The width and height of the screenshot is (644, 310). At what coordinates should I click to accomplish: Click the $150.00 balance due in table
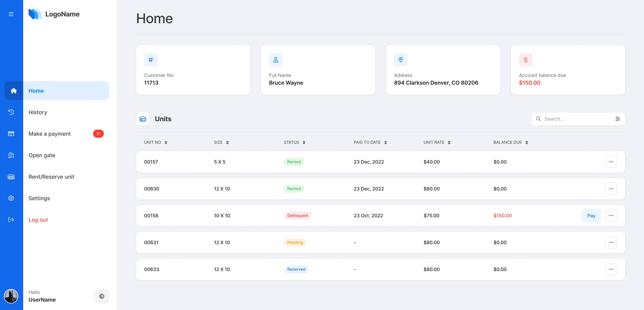click(503, 216)
